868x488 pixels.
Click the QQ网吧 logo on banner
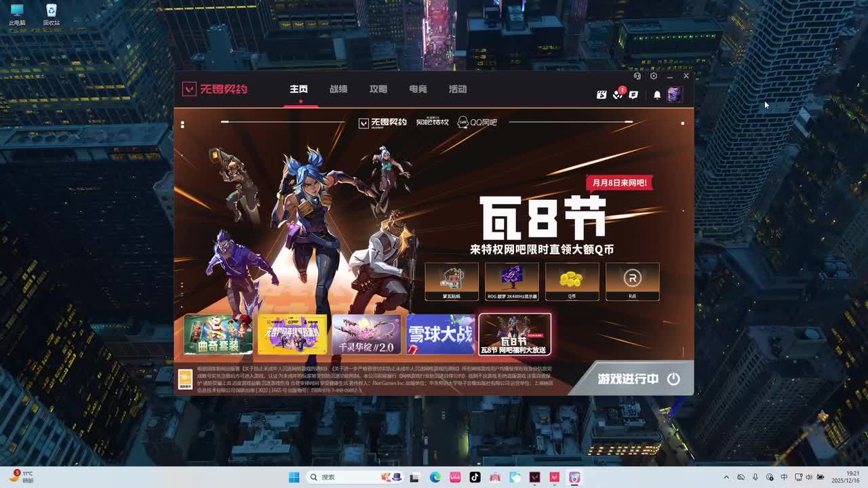477,122
